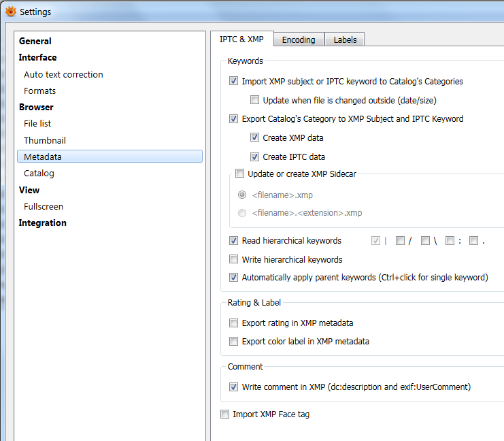Check the slash separator checkbox
Viewport: 504px width, 441px height.
click(x=400, y=240)
